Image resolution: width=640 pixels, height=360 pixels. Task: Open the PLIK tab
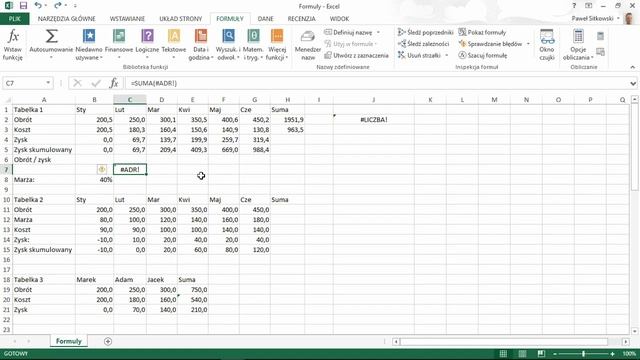[x=14, y=19]
